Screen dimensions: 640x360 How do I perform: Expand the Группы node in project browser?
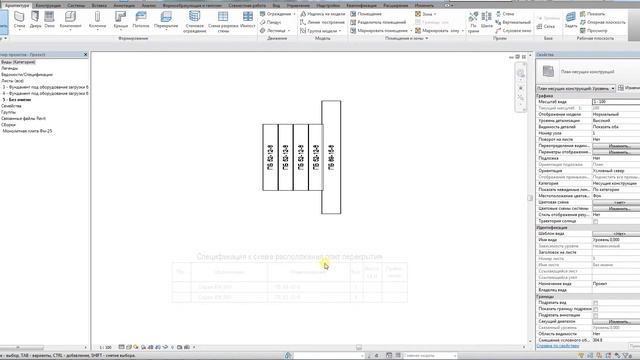coord(8,112)
